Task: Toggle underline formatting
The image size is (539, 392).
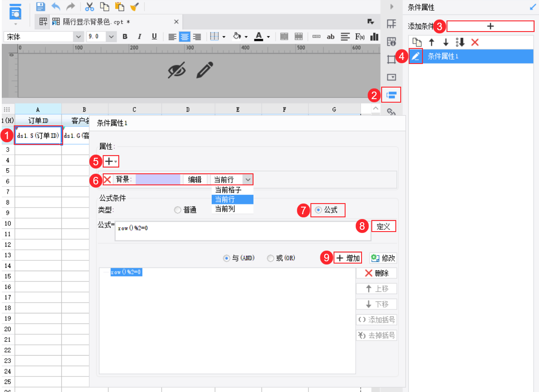Action: [154, 37]
